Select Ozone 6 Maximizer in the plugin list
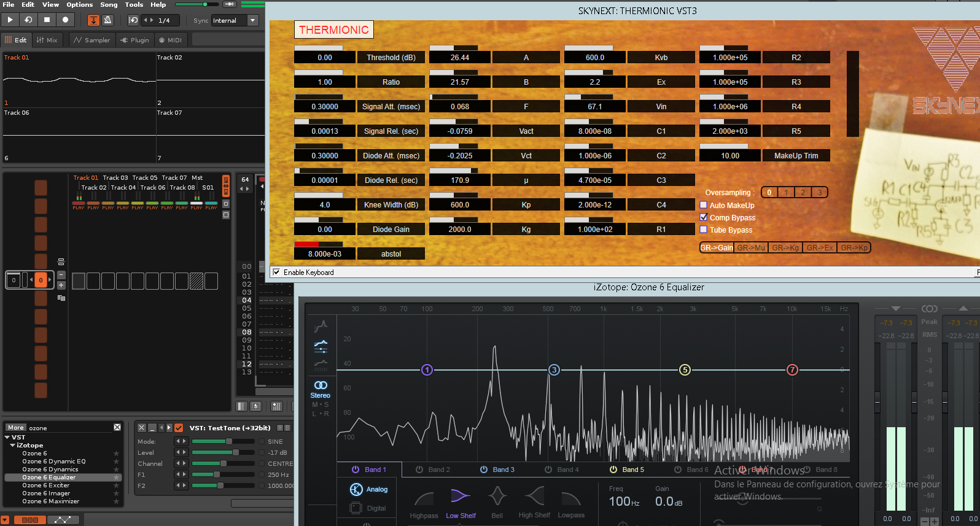 pos(51,501)
